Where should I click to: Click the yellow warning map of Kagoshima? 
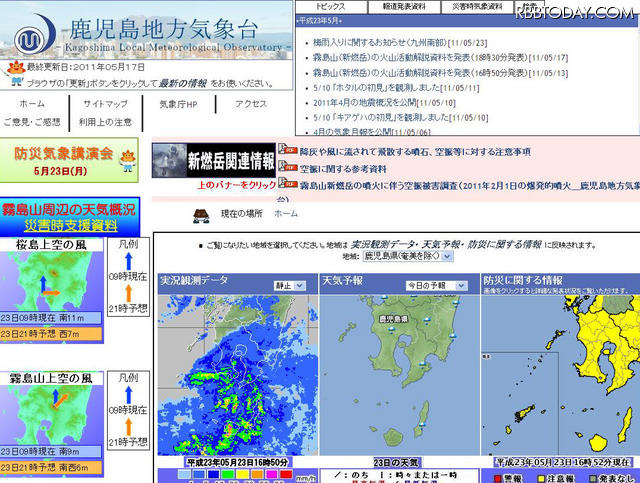click(x=560, y=380)
